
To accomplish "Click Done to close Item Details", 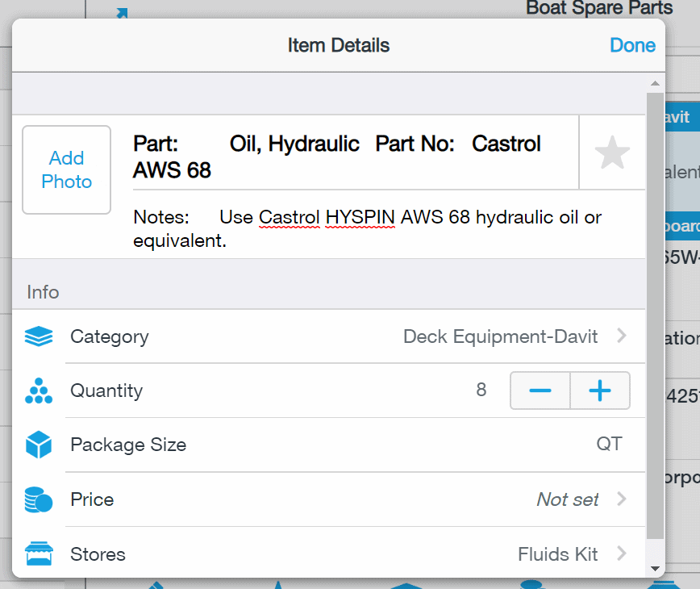I will (x=632, y=45).
